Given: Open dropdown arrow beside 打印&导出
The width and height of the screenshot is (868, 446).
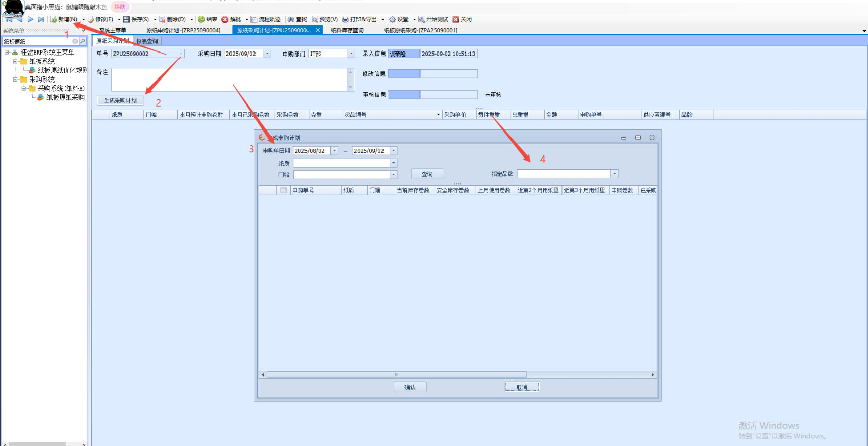Looking at the screenshot, I should [x=382, y=20].
